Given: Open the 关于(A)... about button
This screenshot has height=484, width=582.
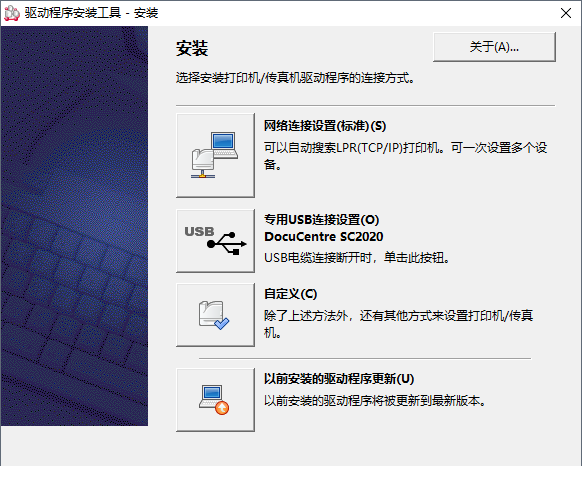Looking at the screenshot, I should pos(494,47).
